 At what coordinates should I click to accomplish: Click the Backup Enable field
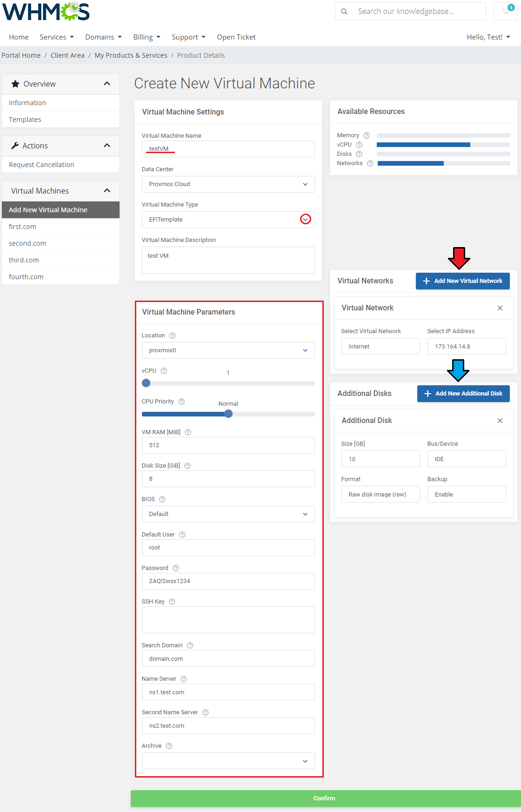(467, 494)
